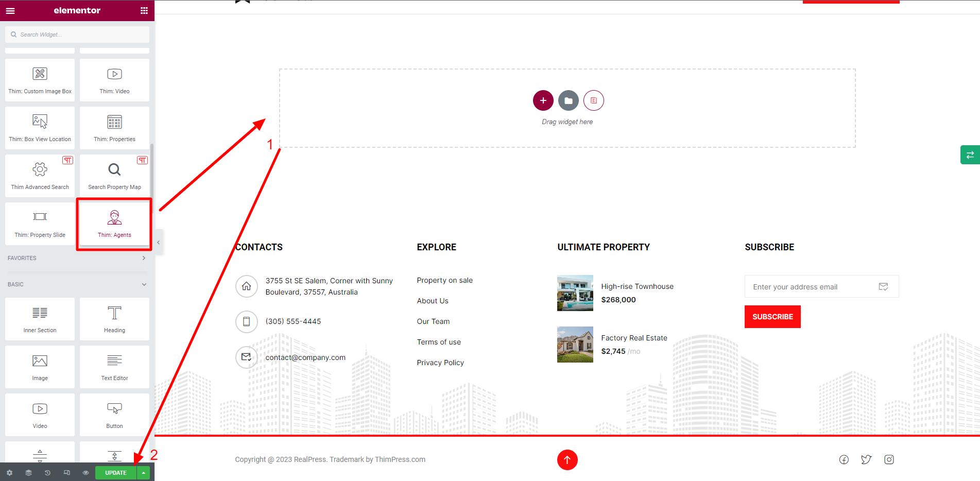Add new section with plus button
Image resolution: width=980 pixels, height=481 pixels.
coord(543,100)
